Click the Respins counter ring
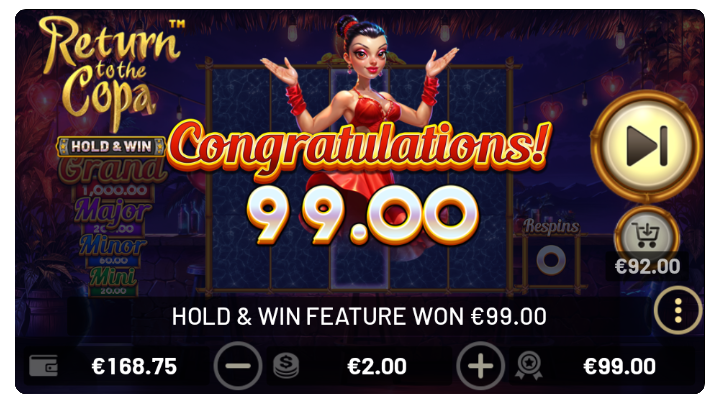 click(551, 260)
